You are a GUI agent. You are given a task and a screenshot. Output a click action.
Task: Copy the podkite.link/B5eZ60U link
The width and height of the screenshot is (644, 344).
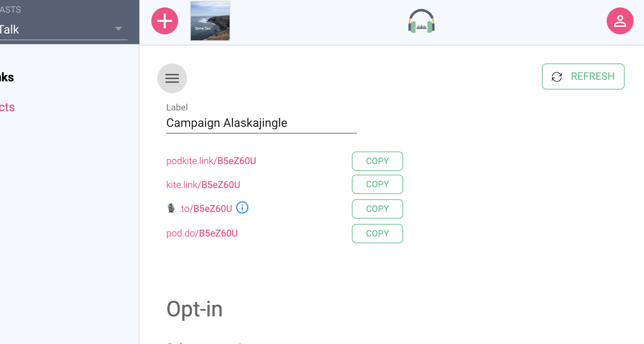coord(377,161)
